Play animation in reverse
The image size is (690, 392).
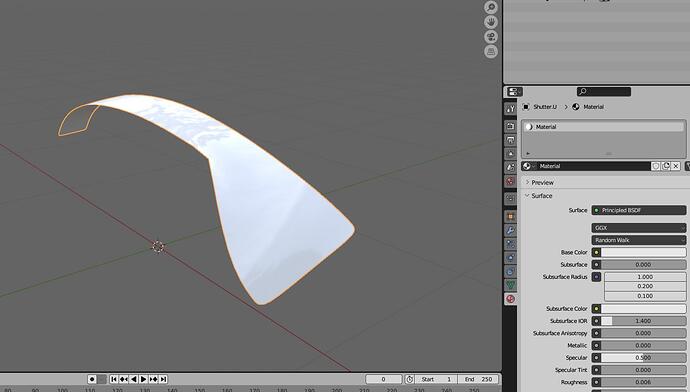tap(133, 379)
